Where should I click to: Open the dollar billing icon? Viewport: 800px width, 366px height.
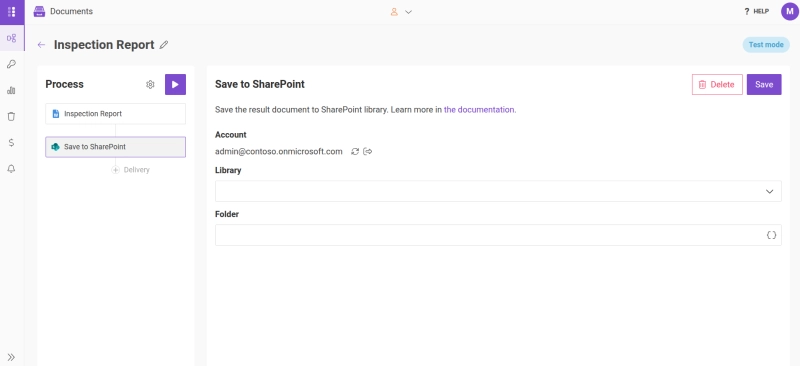[x=11, y=143]
